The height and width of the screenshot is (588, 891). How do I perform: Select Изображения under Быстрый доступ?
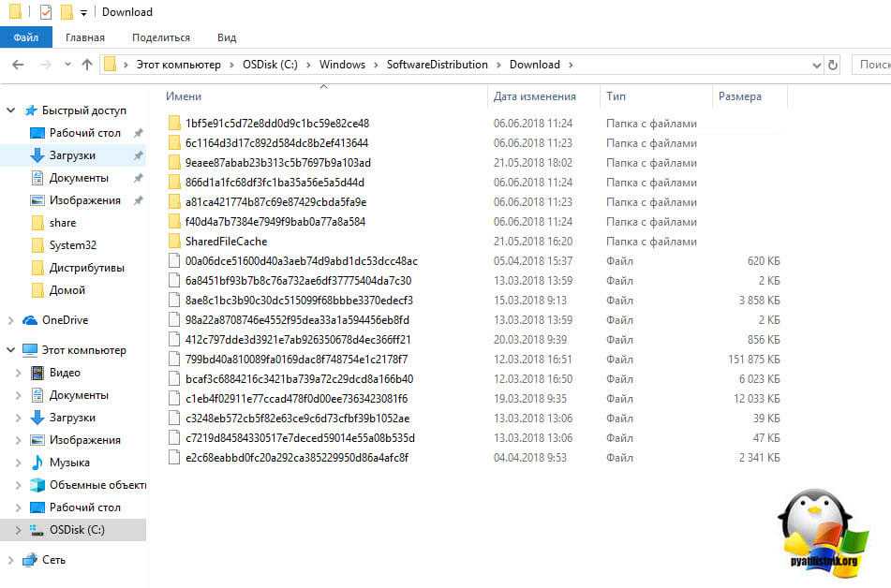(x=84, y=200)
